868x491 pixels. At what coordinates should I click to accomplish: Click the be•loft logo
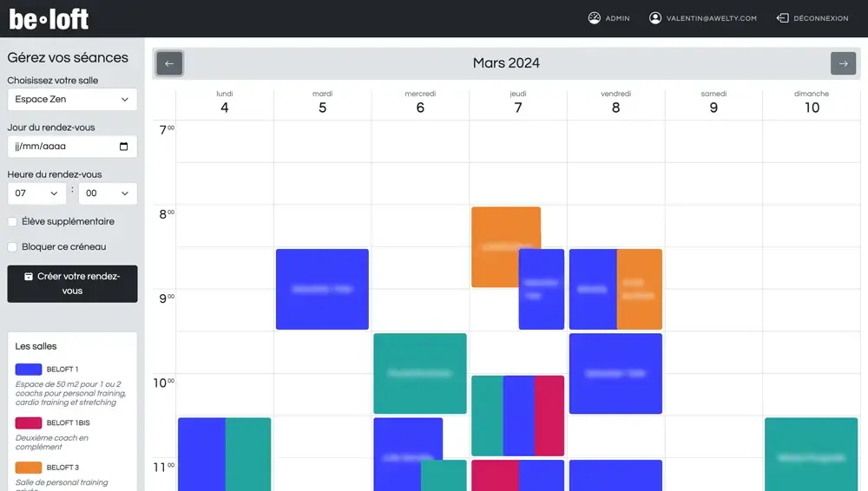[49, 18]
